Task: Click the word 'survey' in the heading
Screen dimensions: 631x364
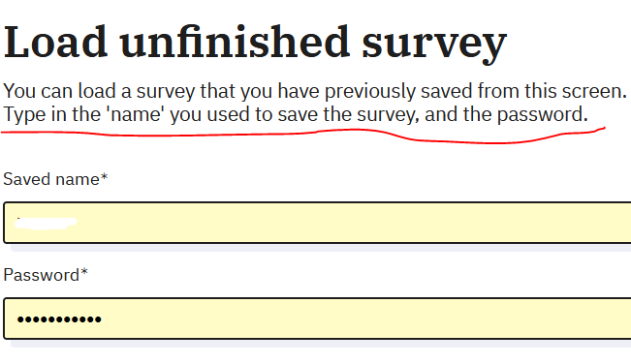Action: 434,45
